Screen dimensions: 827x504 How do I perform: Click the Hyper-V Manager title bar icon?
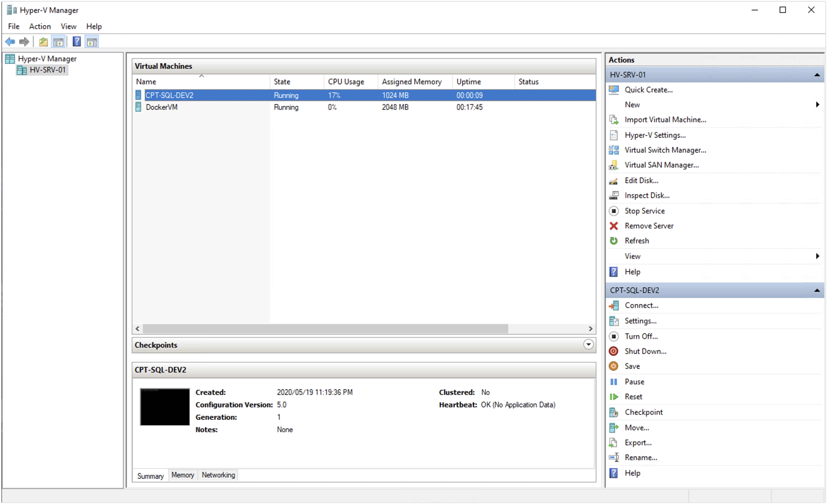tap(12, 10)
